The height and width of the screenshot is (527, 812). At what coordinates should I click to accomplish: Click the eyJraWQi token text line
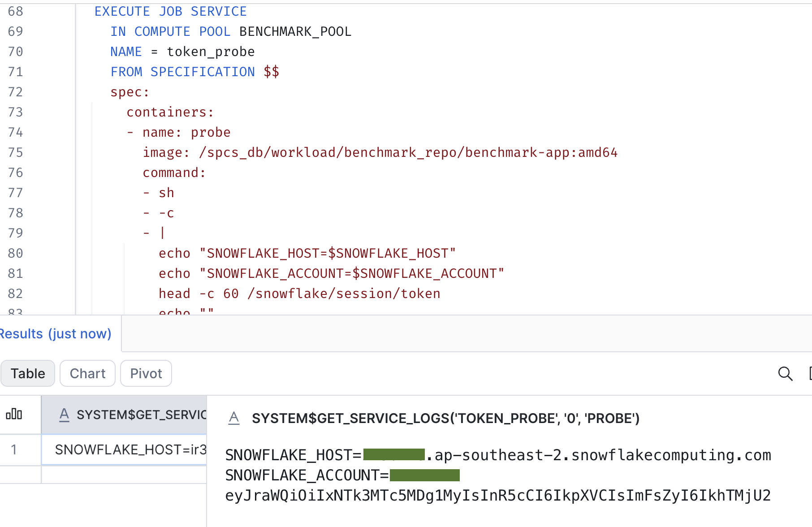pos(498,496)
